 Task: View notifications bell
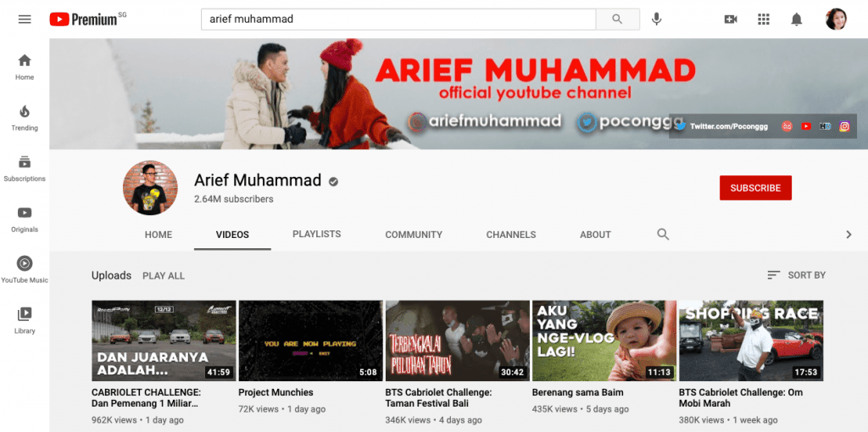click(x=796, y=19)
